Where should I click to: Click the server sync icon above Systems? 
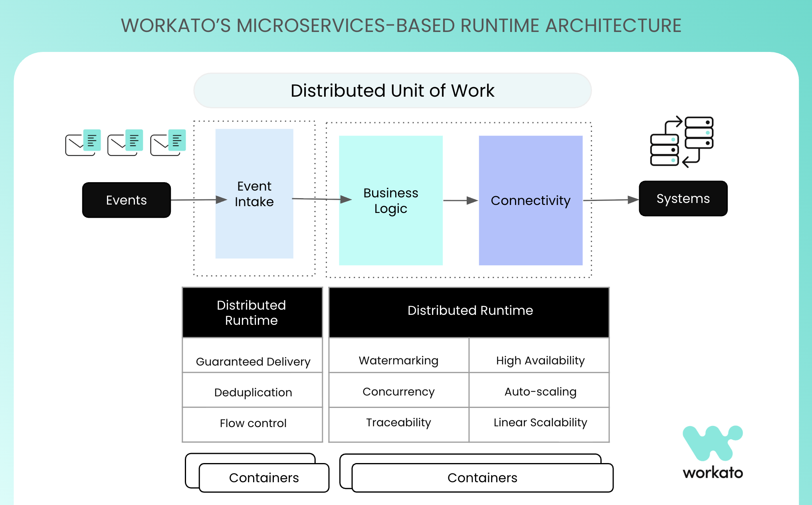682,142
